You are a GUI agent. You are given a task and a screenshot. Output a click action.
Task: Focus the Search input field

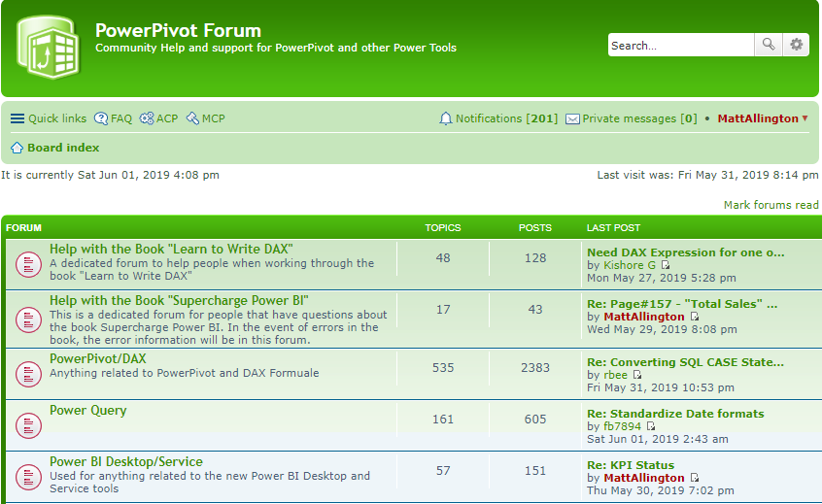tap(681, 45)
